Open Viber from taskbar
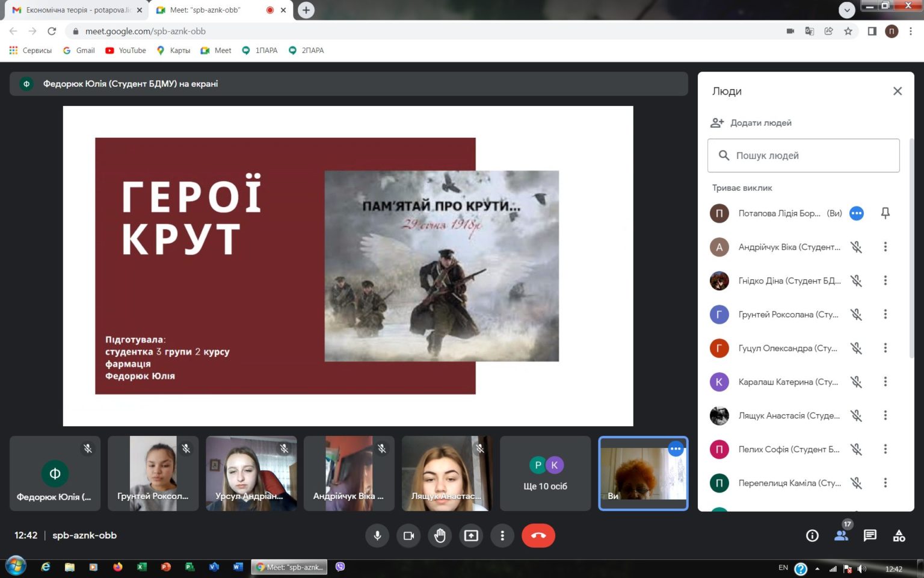 [x=340, y=567]
